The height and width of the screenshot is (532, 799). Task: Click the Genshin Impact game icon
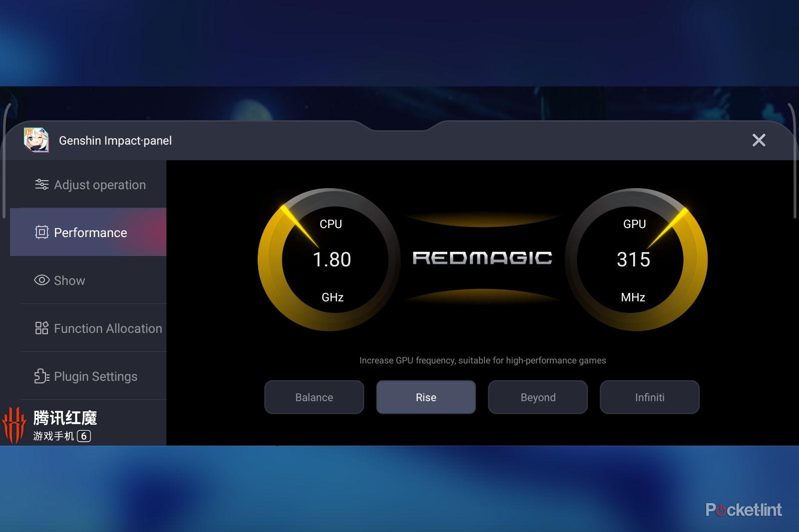click(x=36, y=140)
